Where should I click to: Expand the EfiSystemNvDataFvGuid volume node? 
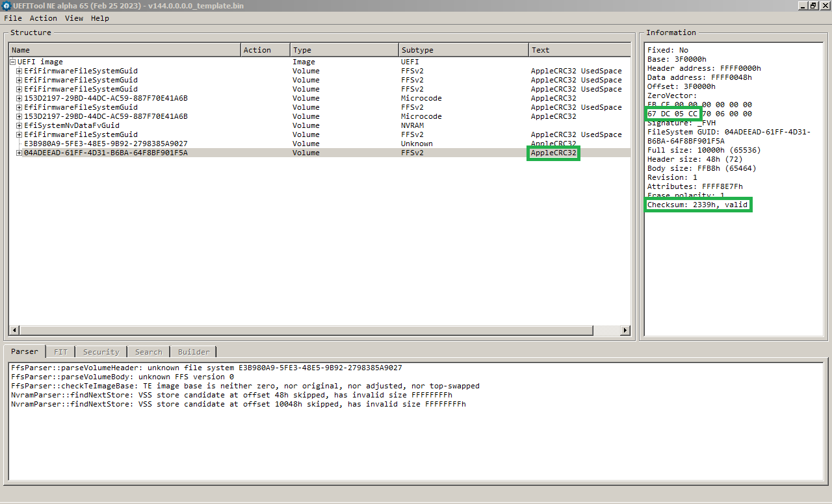click(x=19, y=126)
